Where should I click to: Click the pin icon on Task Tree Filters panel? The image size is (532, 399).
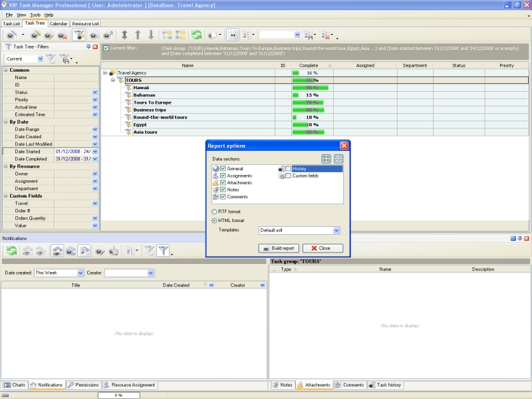(88, 47)
